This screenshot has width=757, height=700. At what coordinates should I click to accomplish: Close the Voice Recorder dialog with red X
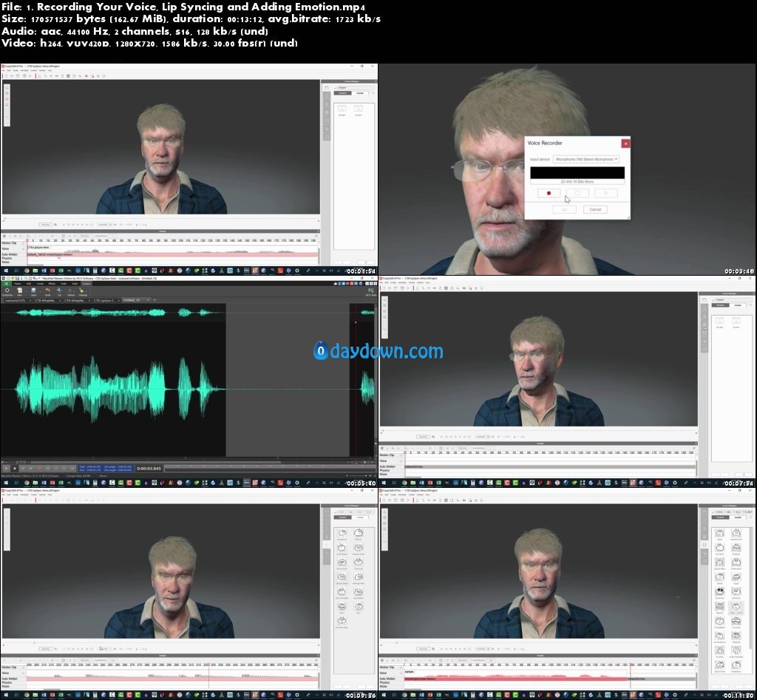tap(625, 143)
